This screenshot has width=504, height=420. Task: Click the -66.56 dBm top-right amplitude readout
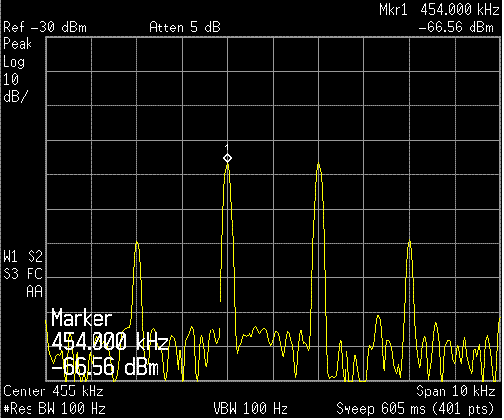(x=456, y=28)
